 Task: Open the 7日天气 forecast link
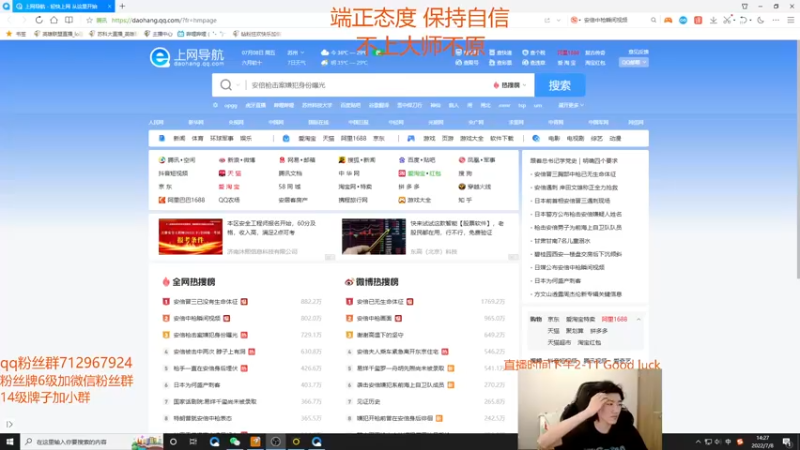tap(296, 63)
